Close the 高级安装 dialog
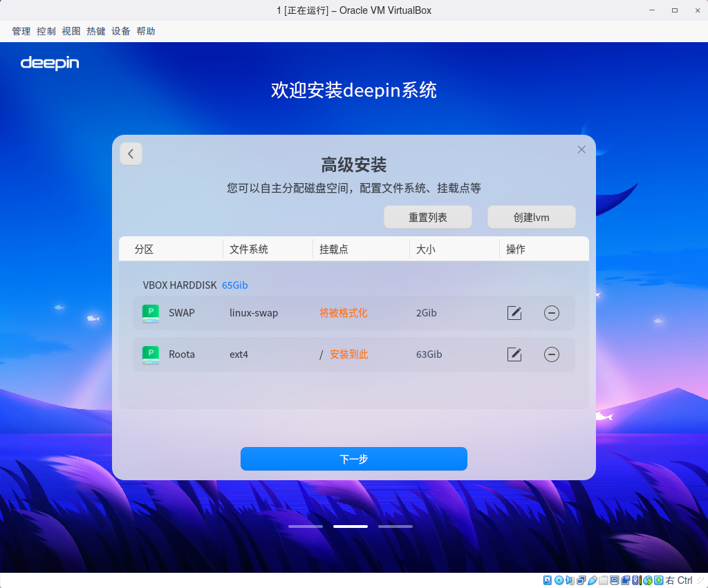The width and height of the screenshot is (708, 588). (581, 149)
